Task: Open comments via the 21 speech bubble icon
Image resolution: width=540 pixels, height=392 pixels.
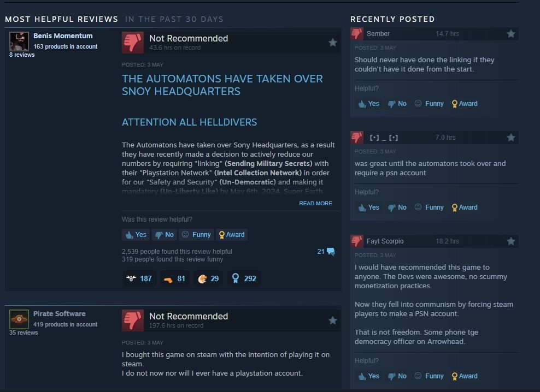Action: (x=326, y=252)
